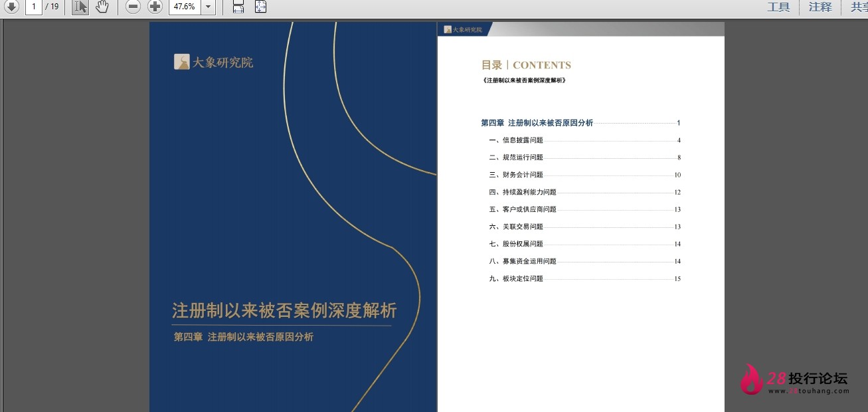
Task: Click the cover title 注册制以来被否案例深度解析
Action: tap(284, 310)
